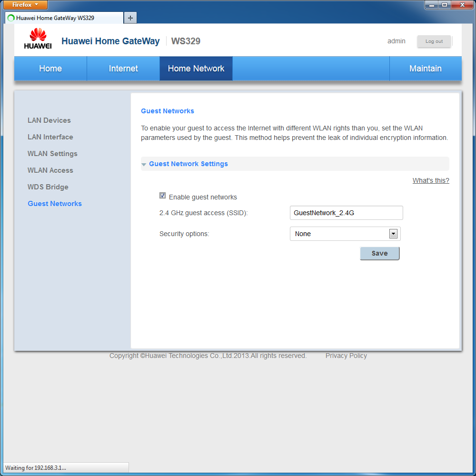Open WLAN Access in the sidebar
Image resolution: width=476 pixels, height=476 pixels.
(x=50, y=170)
